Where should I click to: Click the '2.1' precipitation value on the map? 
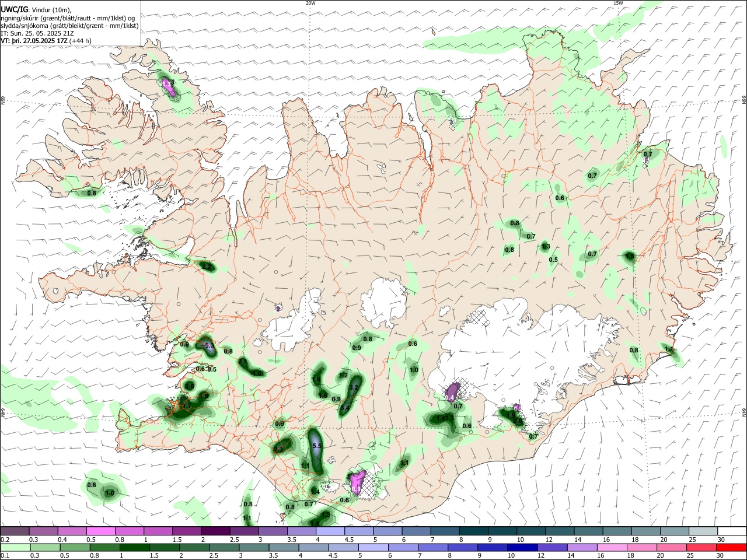coord(243,361)
